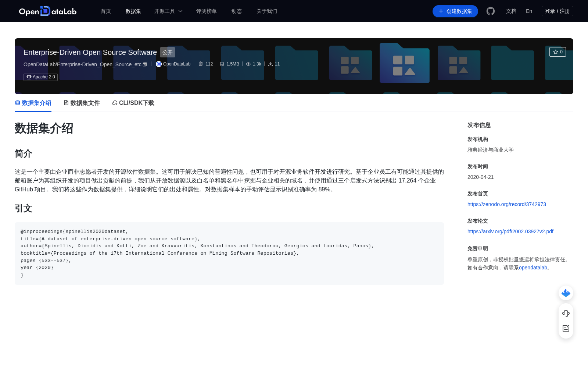Screen dimensions: 588x368
Task: Copy the dataset path OpenDataLab/Enterprise-Driven_Open_Source_etc
Action: point(145,64)
